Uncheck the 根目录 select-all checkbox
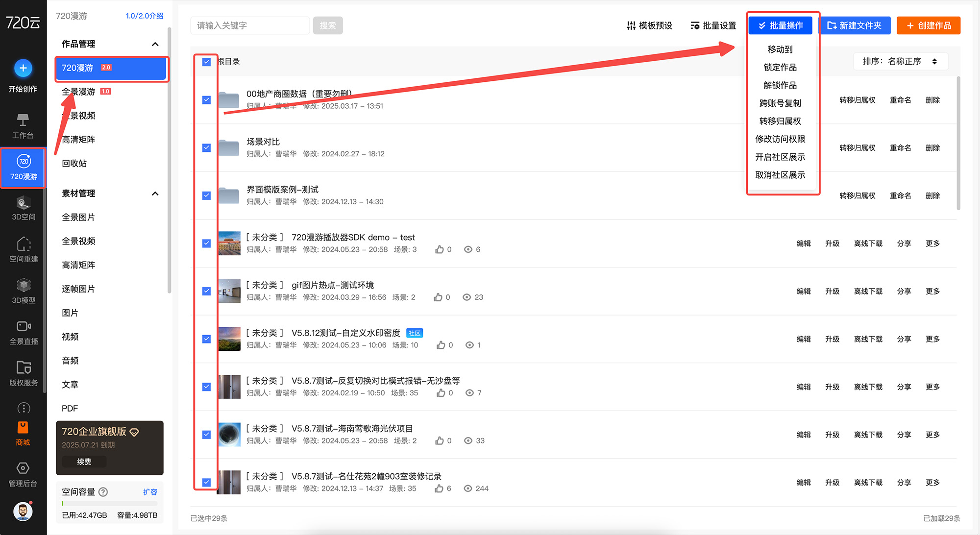 coord(206,62)
